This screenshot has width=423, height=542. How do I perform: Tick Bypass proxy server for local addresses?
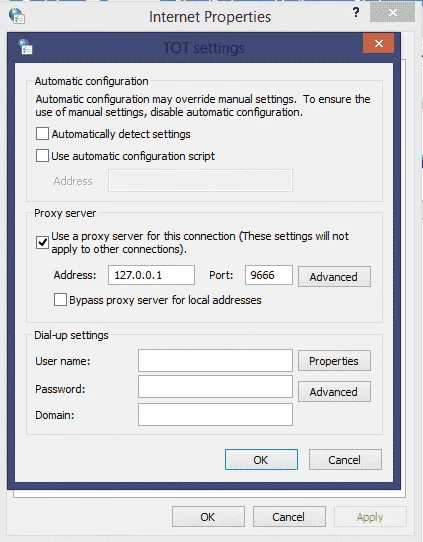point(60,299)
